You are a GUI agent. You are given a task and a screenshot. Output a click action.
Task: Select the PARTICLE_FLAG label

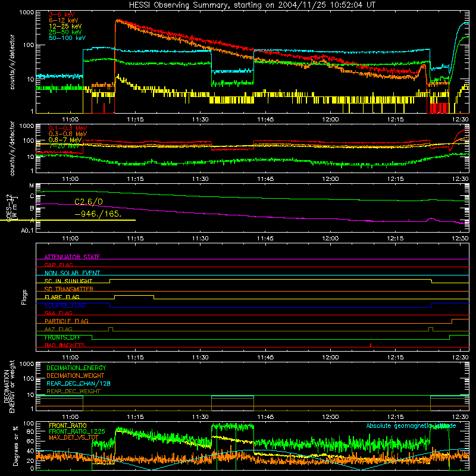[x=67, y=321]
